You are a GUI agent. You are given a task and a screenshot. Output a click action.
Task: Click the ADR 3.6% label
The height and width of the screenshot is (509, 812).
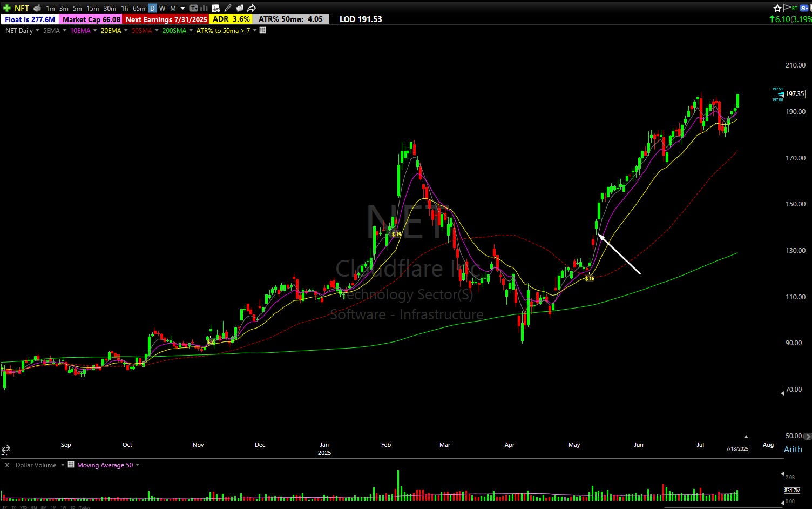point(231,19)
